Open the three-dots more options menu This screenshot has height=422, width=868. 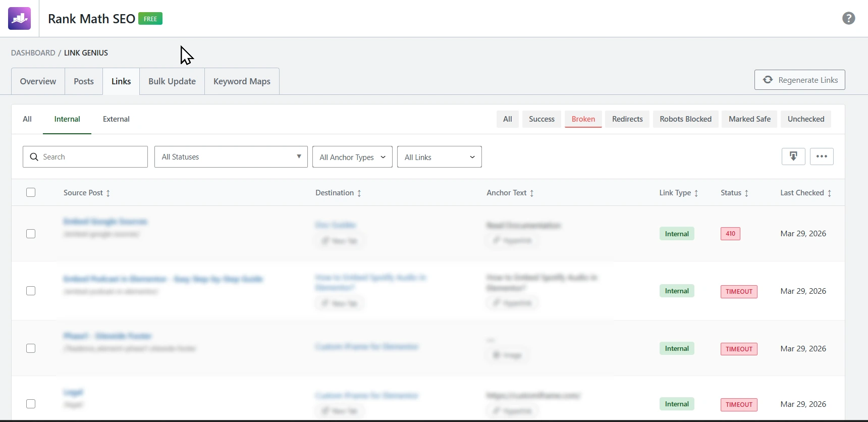click(822, 156)
